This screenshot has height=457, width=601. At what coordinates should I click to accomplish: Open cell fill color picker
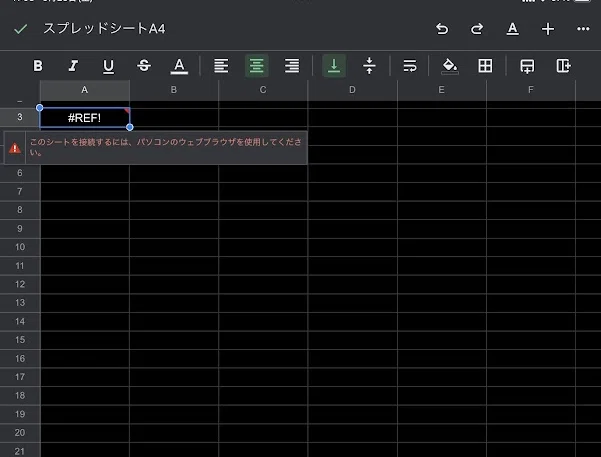[x=450, y=66]
